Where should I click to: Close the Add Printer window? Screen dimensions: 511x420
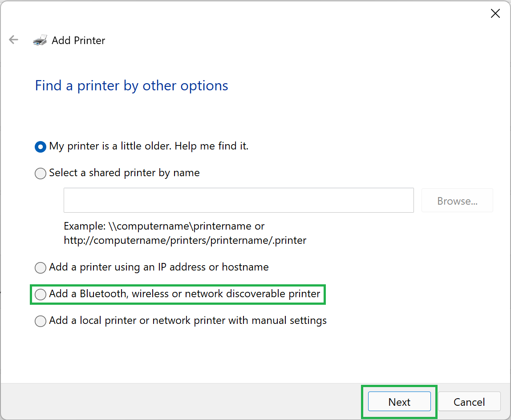tap(495, 13)
